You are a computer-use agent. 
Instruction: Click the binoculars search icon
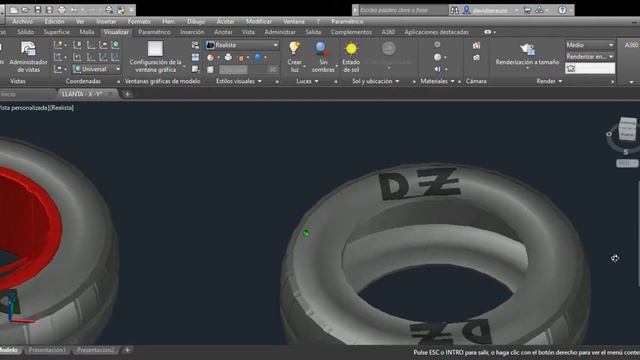454,10
